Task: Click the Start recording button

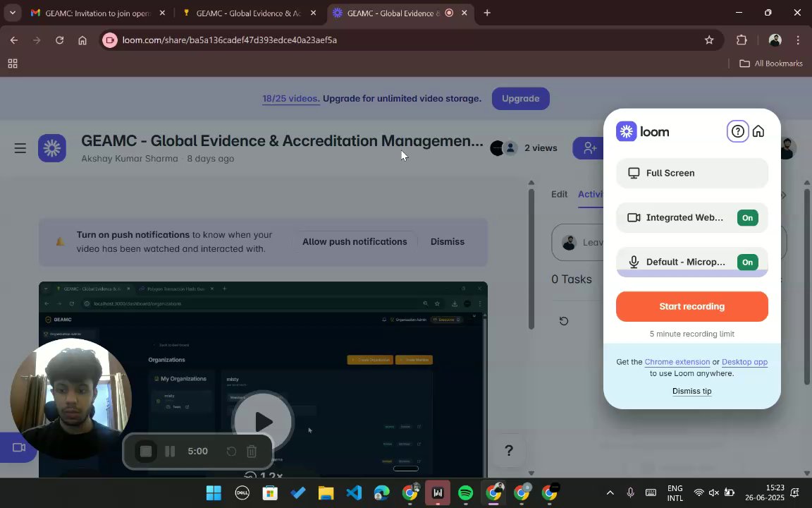Action: pyautogui.click(x=692, y=306)
